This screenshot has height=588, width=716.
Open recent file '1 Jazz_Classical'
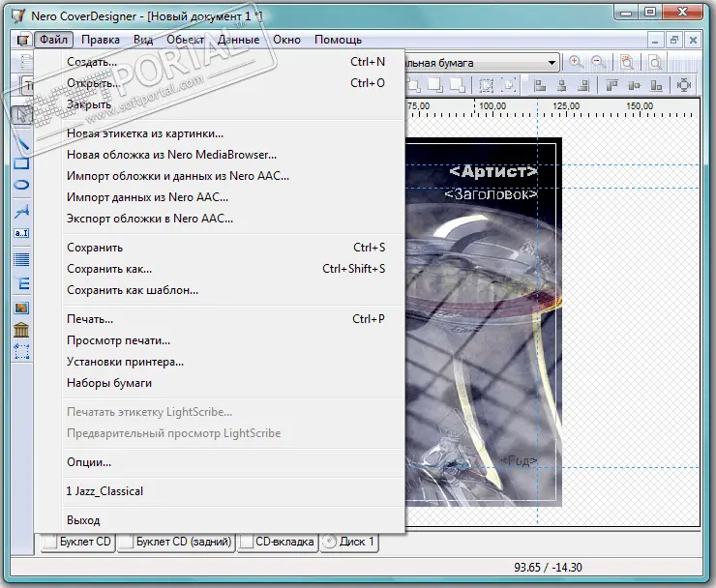pos(104,491)
